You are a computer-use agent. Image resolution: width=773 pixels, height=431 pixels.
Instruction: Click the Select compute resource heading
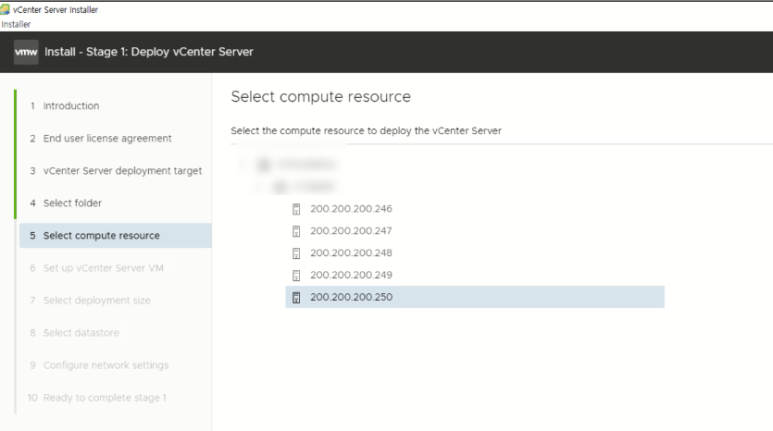pos(320,97)
